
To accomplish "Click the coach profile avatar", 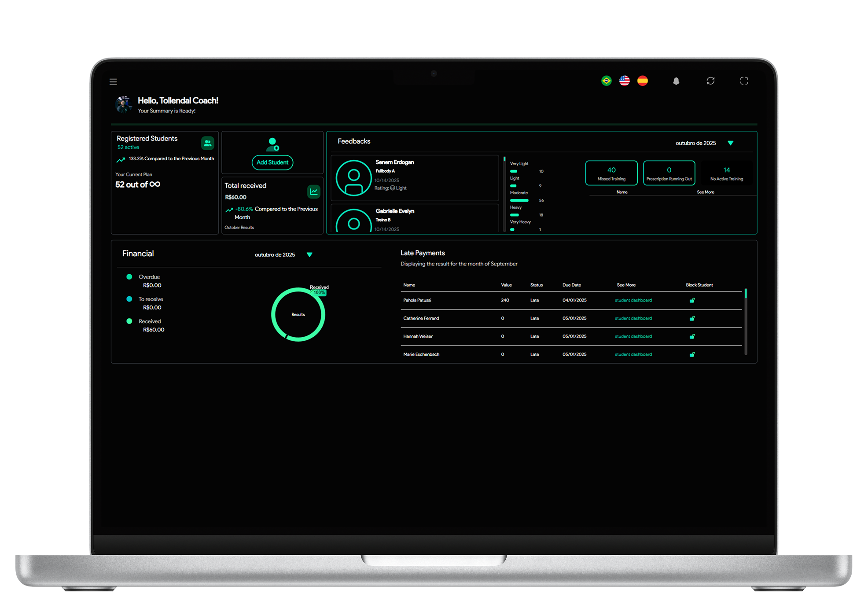I will 124,104.
